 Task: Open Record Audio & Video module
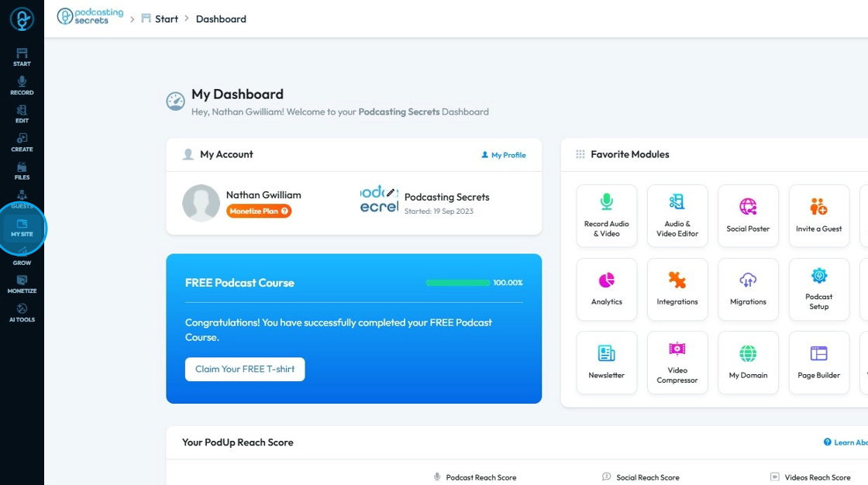606,215
